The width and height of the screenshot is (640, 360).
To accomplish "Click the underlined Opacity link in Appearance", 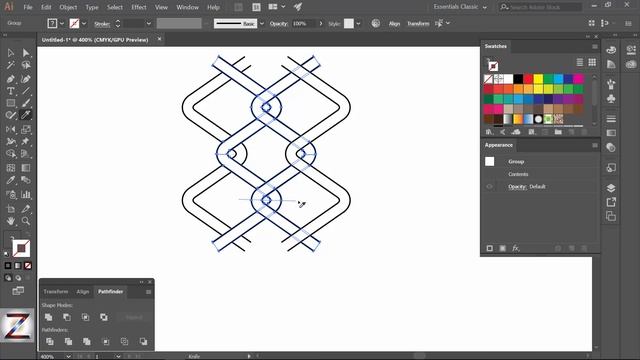I will [517, 187].
